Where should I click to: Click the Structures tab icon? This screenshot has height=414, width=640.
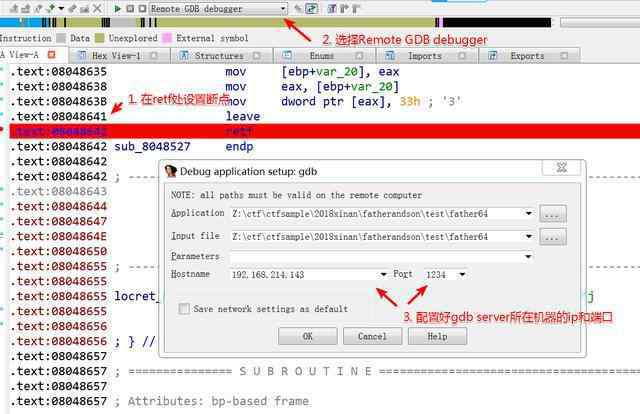click(184, 55)
